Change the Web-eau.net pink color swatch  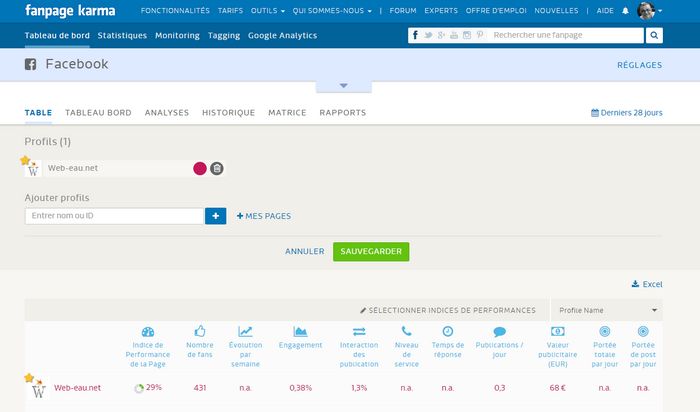[200, 168]
